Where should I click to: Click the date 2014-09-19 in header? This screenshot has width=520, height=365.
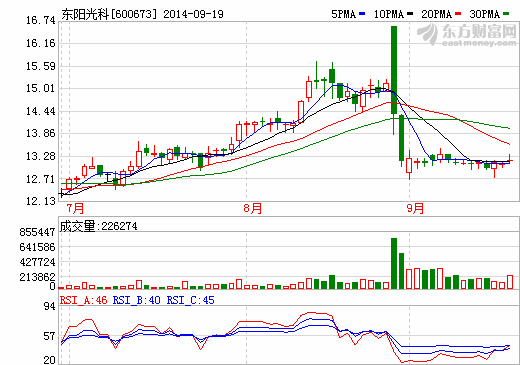193,14
